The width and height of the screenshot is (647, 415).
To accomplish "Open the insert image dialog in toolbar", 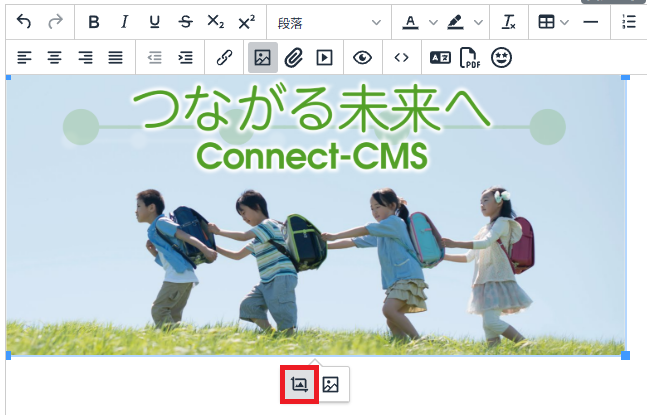I will (263, 57).
